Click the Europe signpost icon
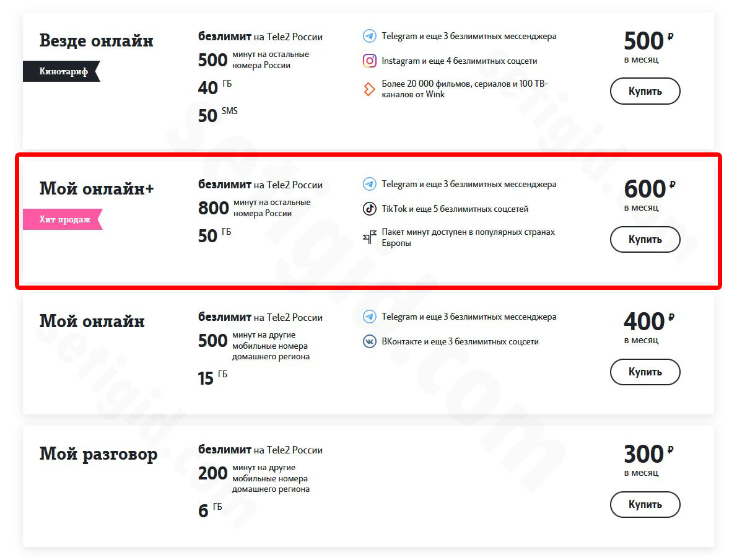Viewport: 737px width, 560px height. coord(370,237)
